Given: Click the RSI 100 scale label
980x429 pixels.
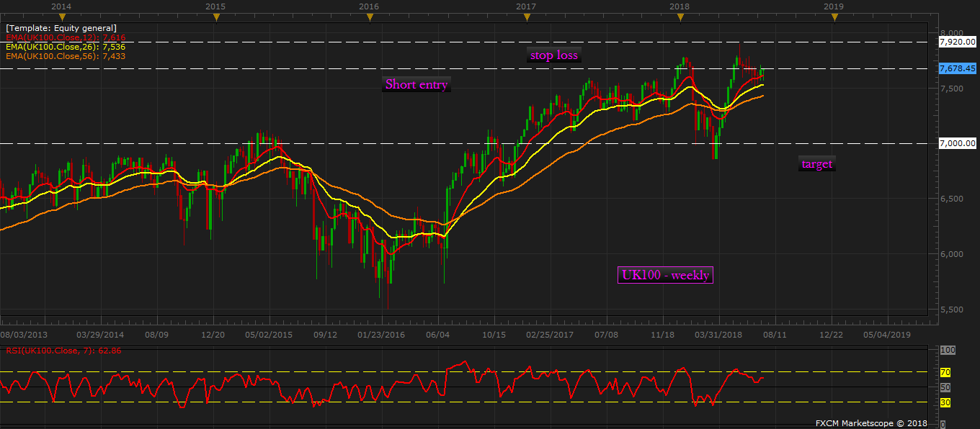Looking at the screenshot, I should pyautogui.click(x=948, y=350).
